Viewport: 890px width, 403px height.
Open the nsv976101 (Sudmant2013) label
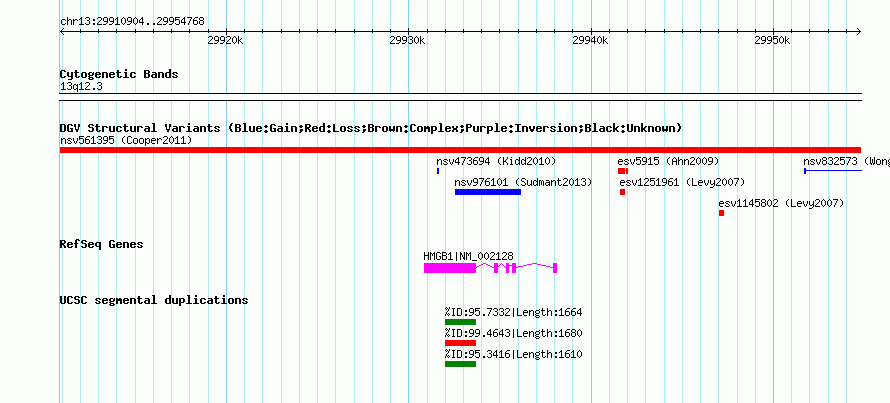[523, 182]
